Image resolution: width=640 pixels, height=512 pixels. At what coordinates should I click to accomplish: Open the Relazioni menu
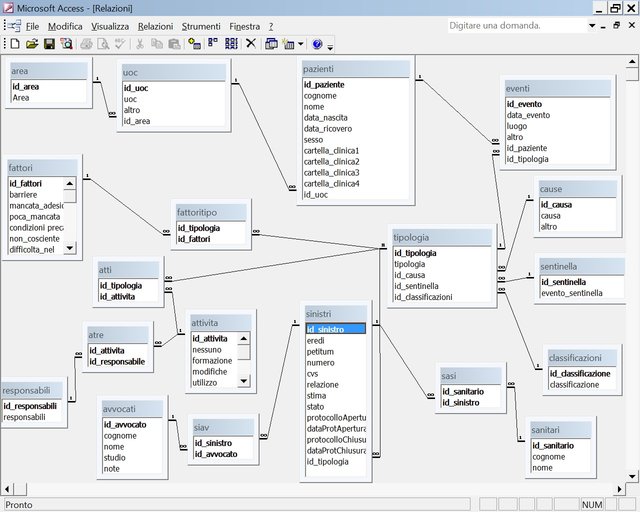pos(156,27)
